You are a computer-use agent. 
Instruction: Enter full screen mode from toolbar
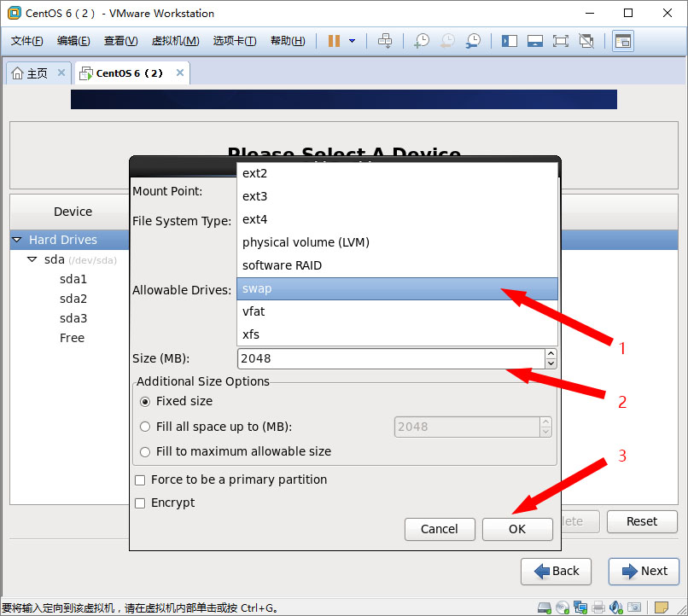(561, 41)
